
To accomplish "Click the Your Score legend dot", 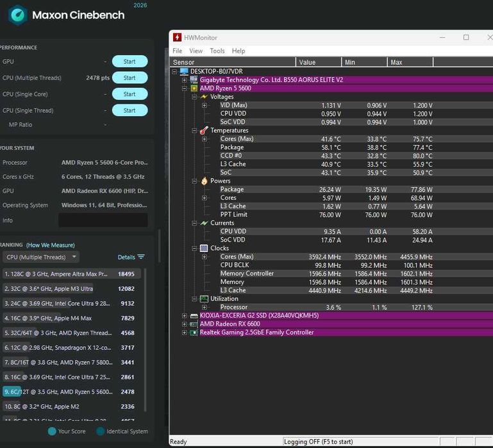I will point(52,431).
